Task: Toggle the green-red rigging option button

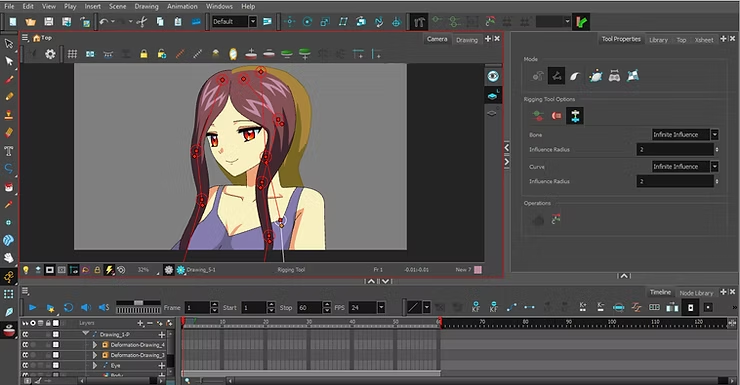Action: click(x=538, y=116)
